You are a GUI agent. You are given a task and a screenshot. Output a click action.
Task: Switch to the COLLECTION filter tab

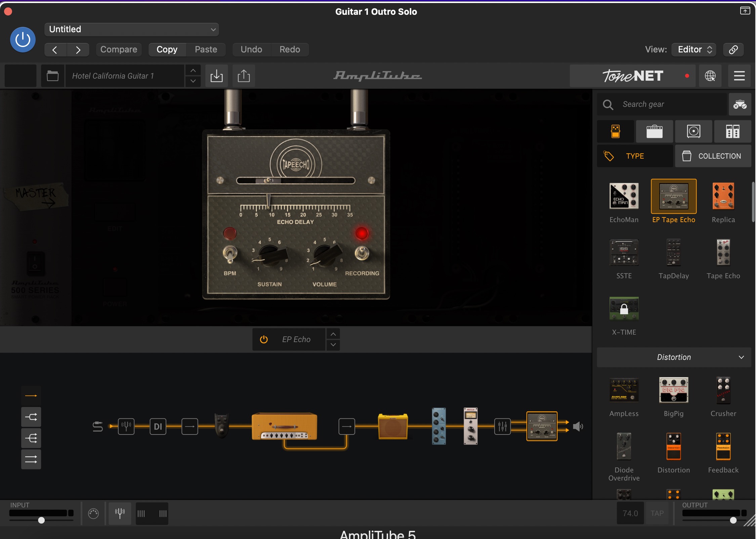tap(713, 156)
